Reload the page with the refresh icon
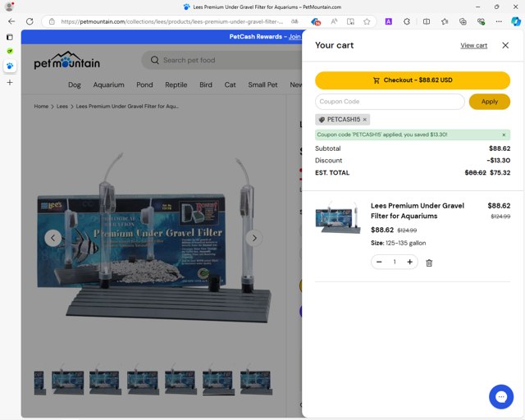525x420 pixels. coord(30,21)
